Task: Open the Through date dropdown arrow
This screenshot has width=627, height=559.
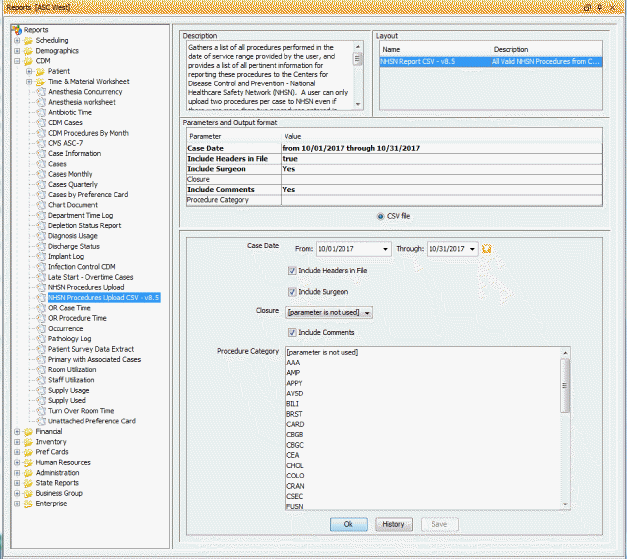Action: (472, 249)
